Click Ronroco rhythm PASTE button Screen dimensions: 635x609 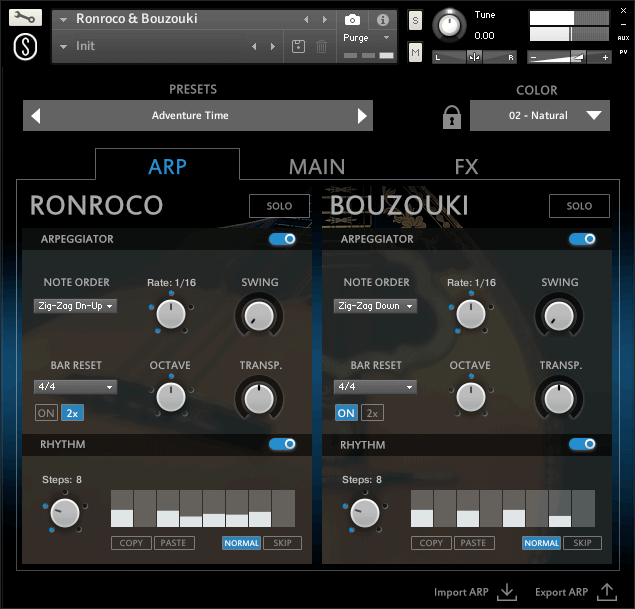coord(174,543)
